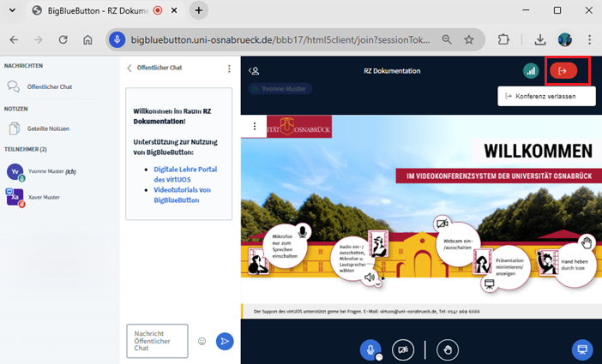Click the RZ Dokumentation room title
602x364 pixels.
392,70
